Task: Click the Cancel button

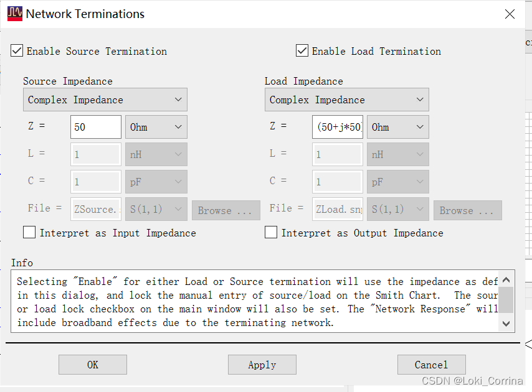Action: click(x=431, y=365)
